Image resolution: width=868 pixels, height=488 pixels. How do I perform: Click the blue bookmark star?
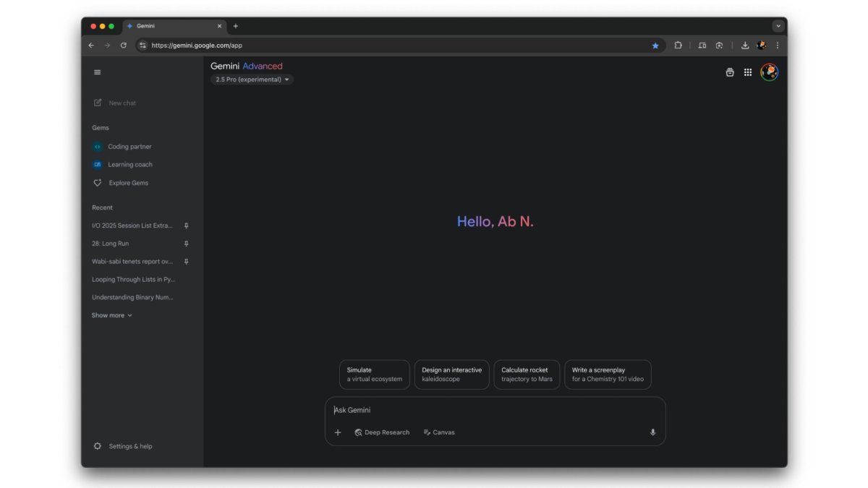click(655, 45)
